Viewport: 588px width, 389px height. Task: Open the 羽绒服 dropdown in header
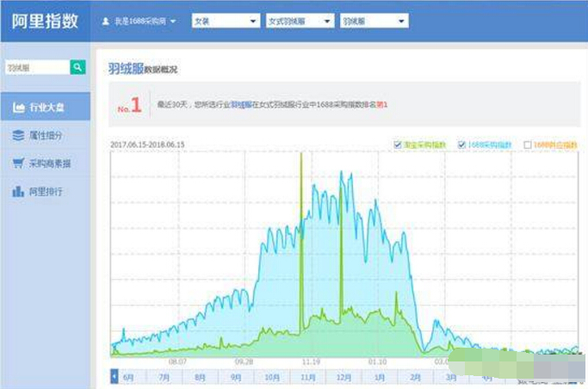372,21
